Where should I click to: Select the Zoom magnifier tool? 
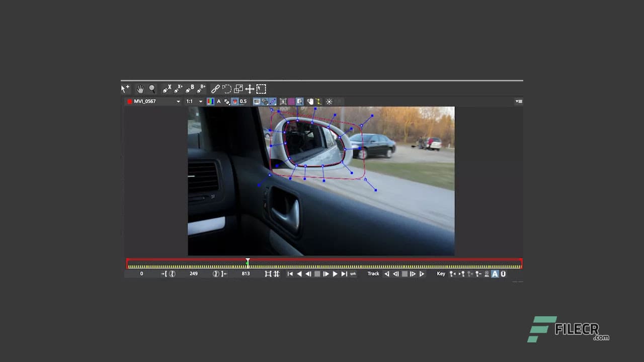[151, 89]
